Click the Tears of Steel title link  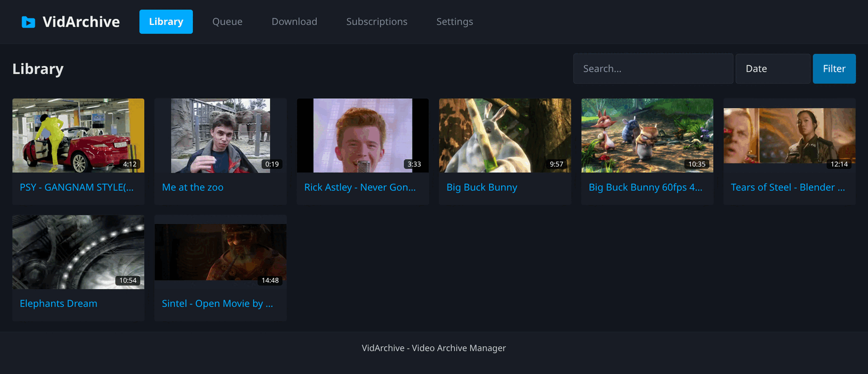click(788, 187)
